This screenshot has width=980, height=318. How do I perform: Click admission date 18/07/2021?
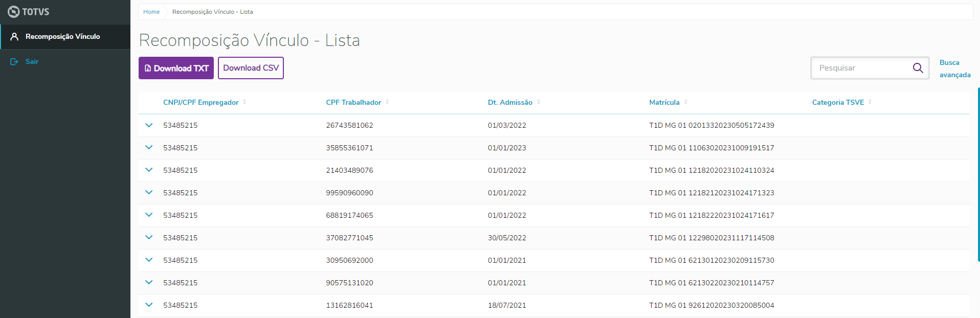[x=507, y=305]
